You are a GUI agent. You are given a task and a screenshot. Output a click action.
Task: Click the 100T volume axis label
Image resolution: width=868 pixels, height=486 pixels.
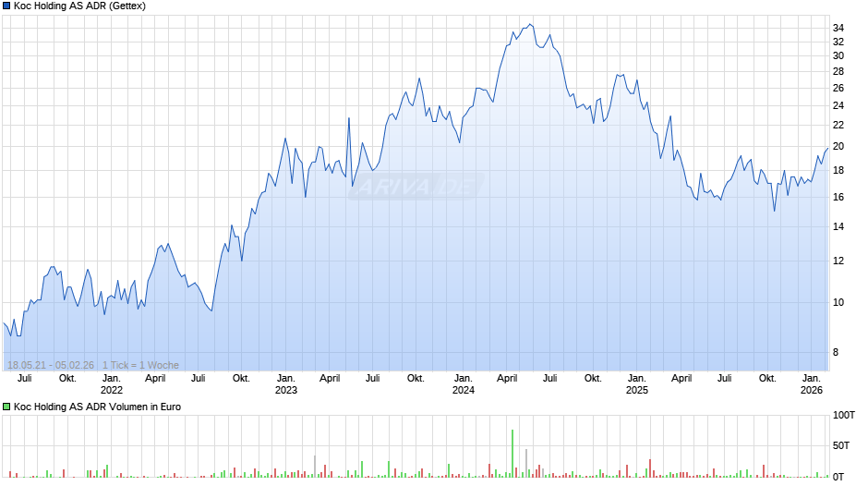point(844,415)
